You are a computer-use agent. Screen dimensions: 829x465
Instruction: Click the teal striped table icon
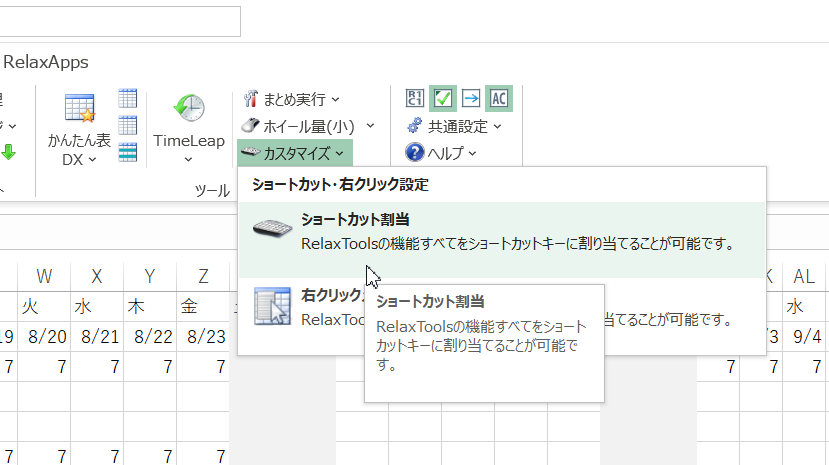[127, 152]
